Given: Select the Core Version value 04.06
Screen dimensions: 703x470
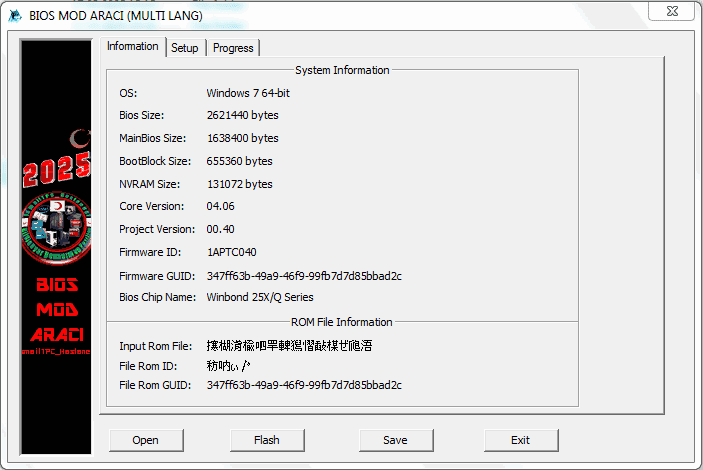Looking at the screenshot, I should point(222,206).
